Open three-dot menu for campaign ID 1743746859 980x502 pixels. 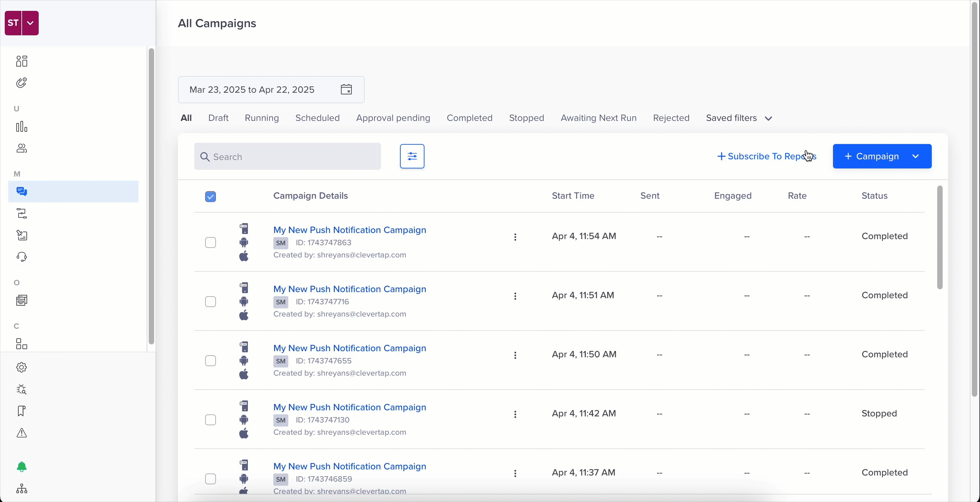coord(515,473)
